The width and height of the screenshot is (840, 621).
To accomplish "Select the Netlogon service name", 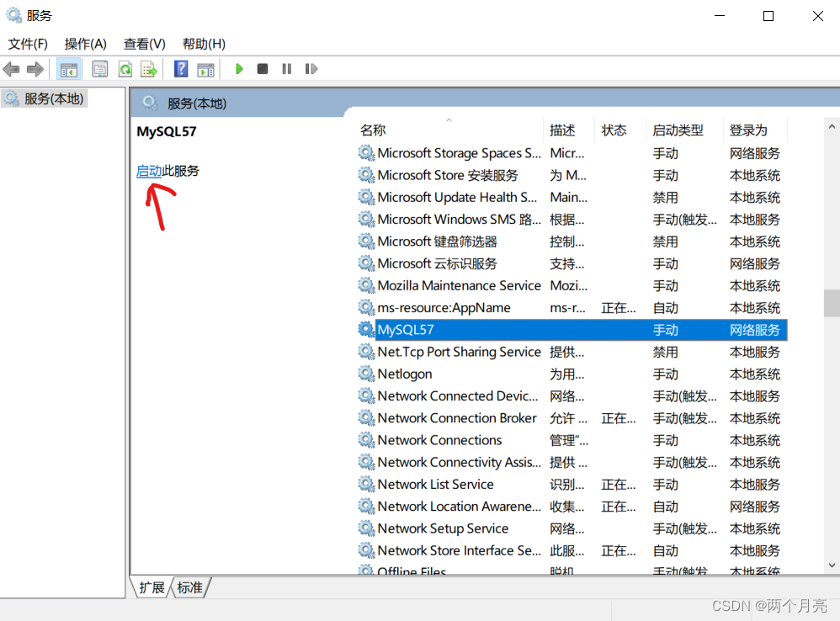I will click(405, 374).
